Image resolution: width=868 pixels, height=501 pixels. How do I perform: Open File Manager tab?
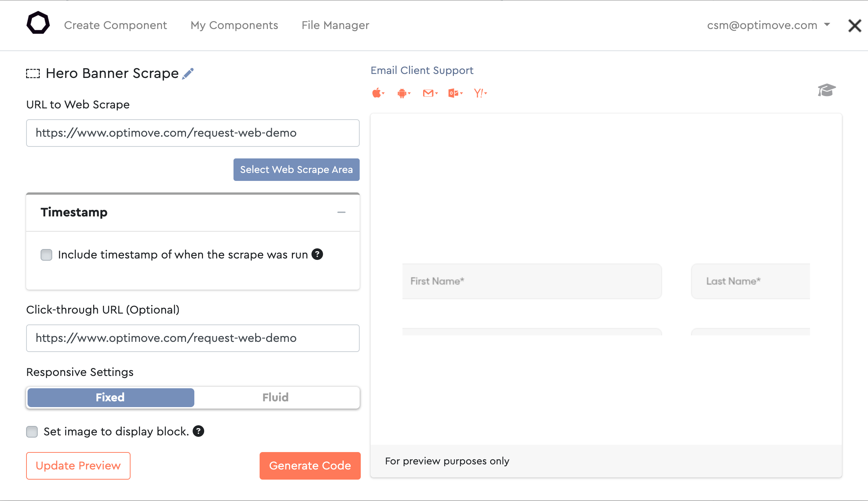tap(335, 25)
